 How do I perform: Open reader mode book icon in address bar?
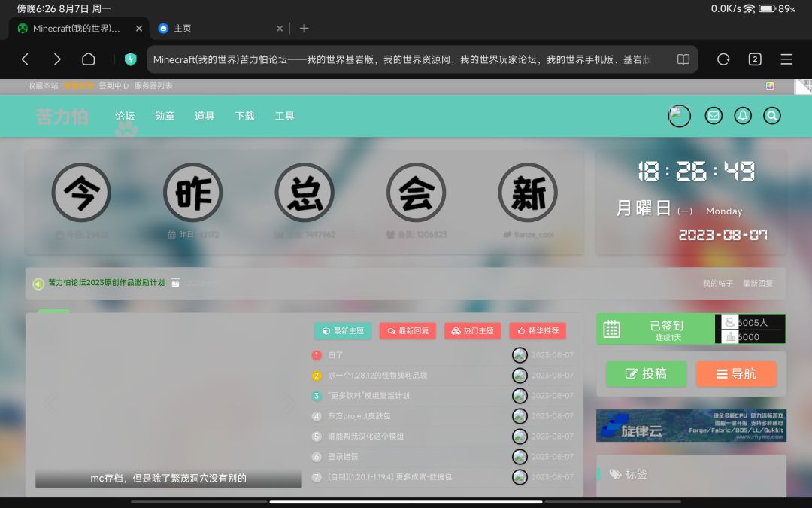683,59
